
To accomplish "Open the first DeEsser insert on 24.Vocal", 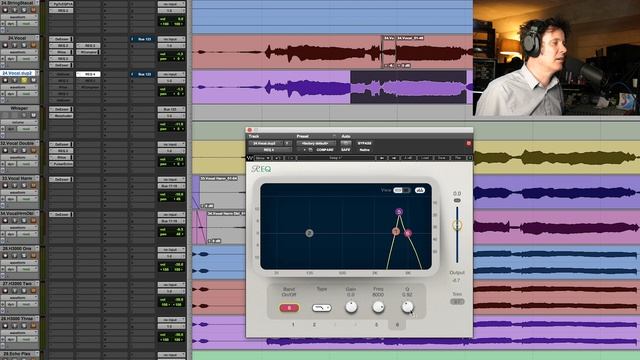I will click(x=61, y=39).
